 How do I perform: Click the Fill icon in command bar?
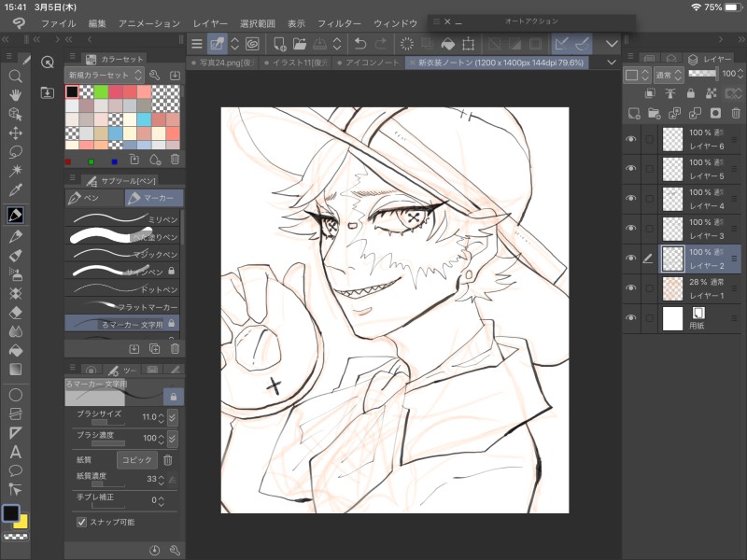[448, 44]
